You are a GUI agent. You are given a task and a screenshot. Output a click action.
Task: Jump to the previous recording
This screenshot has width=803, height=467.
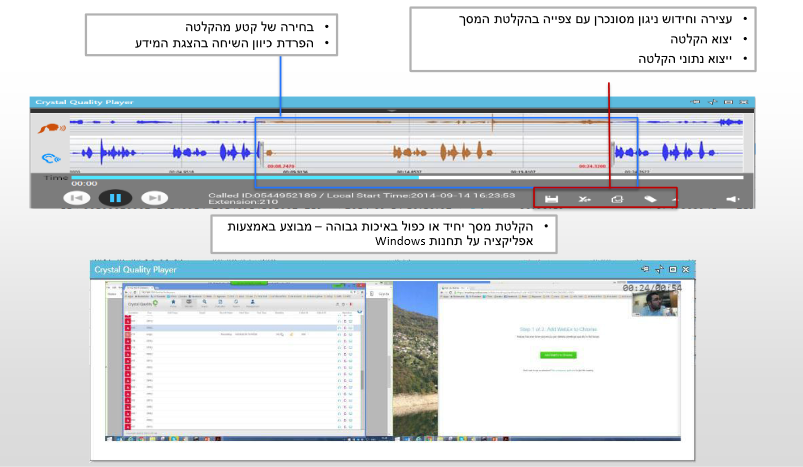click(77, 198)
